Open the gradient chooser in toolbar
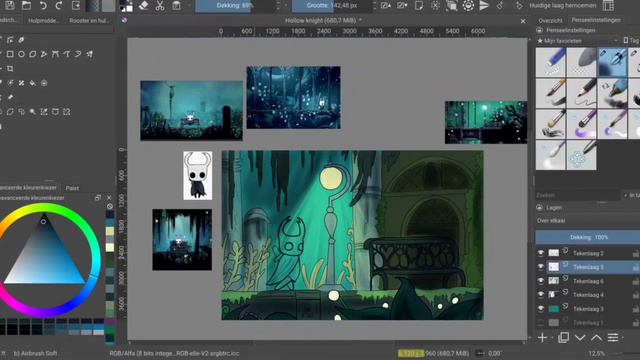This screenshot has width=640, height=360. click(93, 6)
